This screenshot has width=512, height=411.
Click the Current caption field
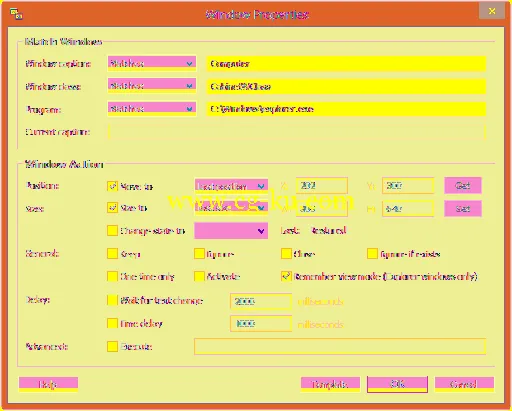pos(297,132)
